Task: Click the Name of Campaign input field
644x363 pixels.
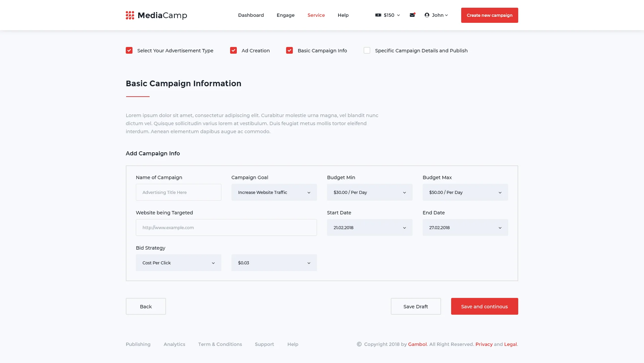Action: coord(178,192)
